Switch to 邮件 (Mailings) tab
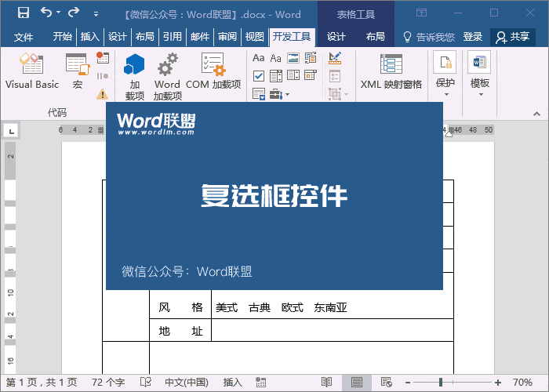Viewport: 549px width, 392px height. pyautogui.click(x=200, y=37)
